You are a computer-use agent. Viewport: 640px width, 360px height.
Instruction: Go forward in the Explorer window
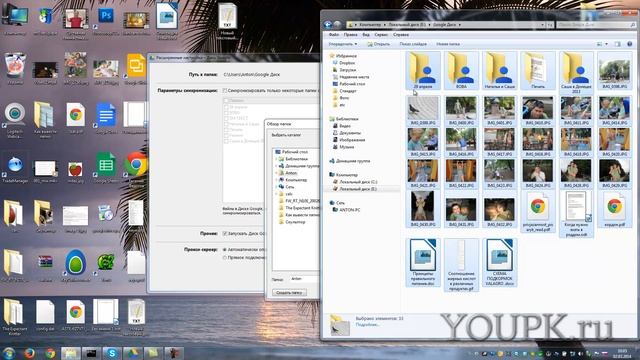(x=337, y=24)
